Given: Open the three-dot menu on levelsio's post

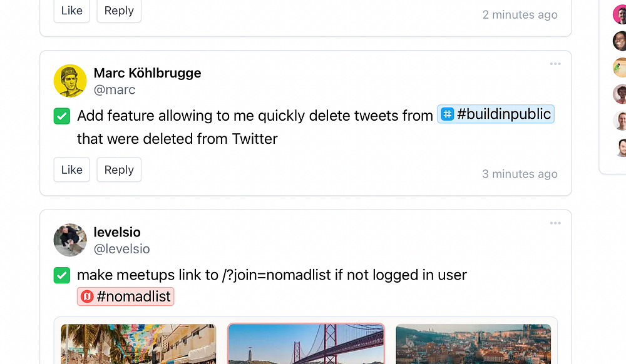Looking at the screenshot, I should [555, 223].
